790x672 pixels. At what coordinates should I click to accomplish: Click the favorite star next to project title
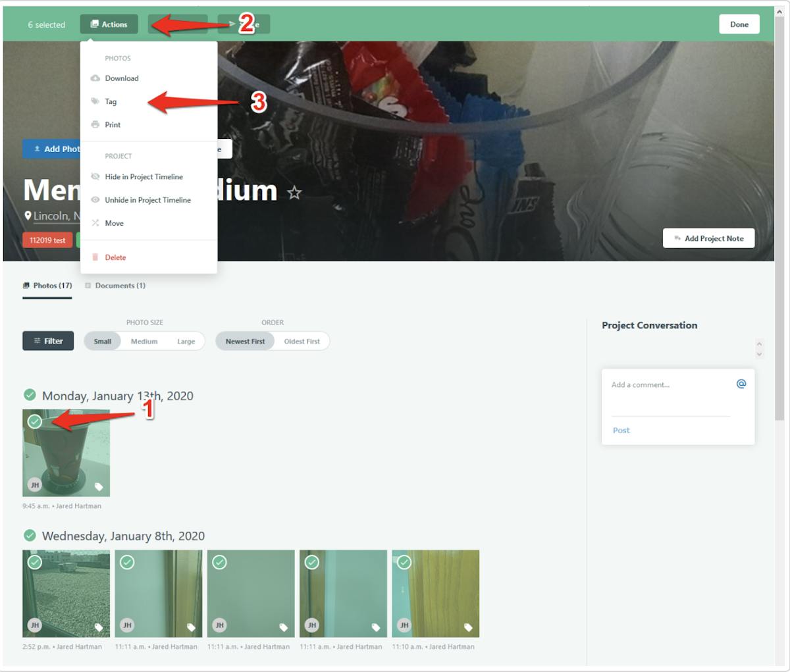(x=294, y=193)
